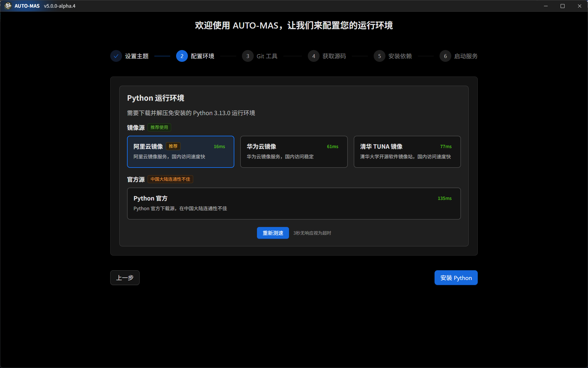This screenshot has width=588, height=368.
Task: Click the 推荐 badge on 阿里云镜像
Action: point(173,146)
